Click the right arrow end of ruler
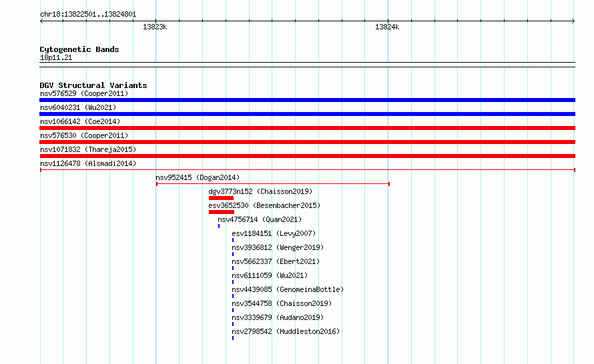The height and width of the screenshot is (364, 594). (573, 21)
